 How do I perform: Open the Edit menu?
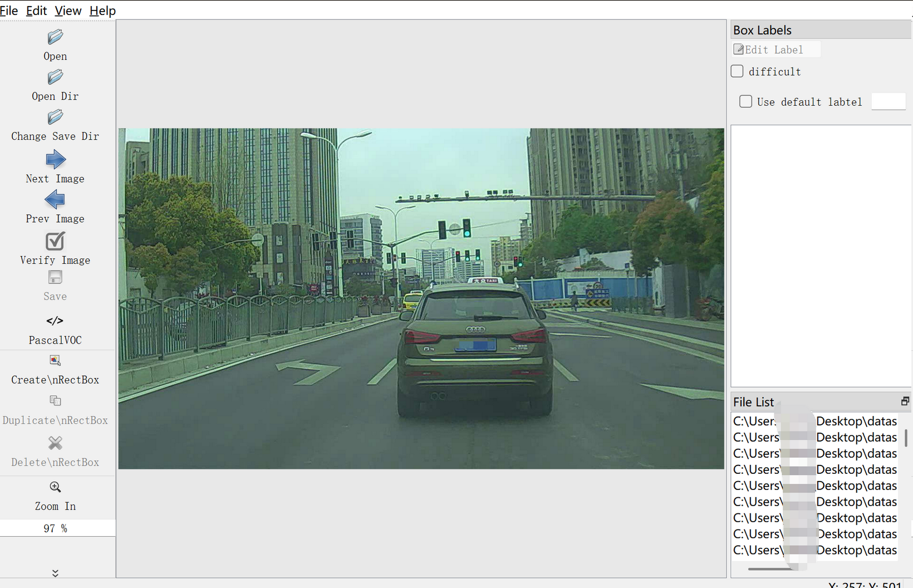(x=37, y=11)
